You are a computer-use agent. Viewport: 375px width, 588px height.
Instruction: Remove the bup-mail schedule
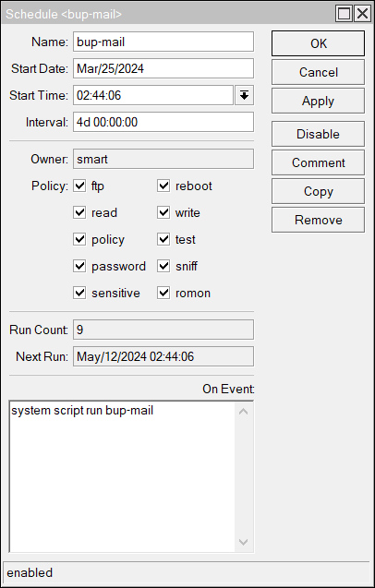(318, 220)
